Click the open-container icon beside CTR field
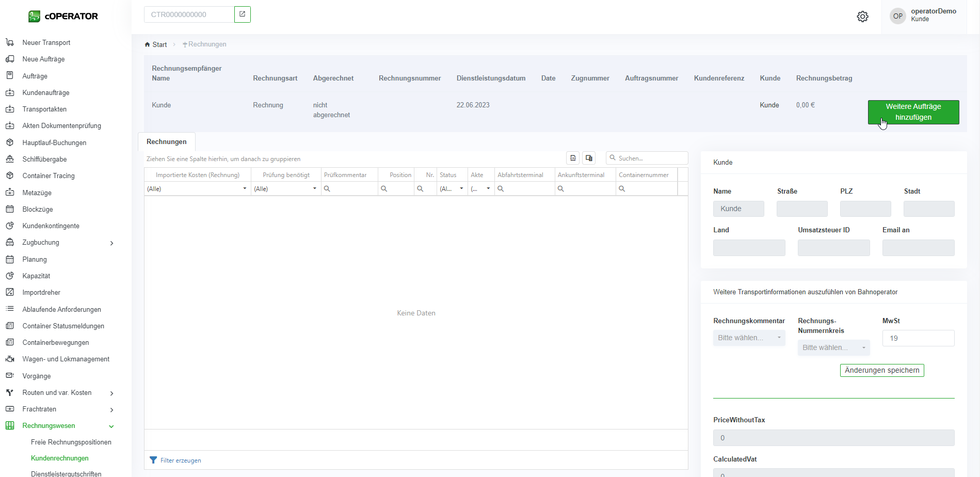This screenshot has width=980, height=477. [242, 14]
